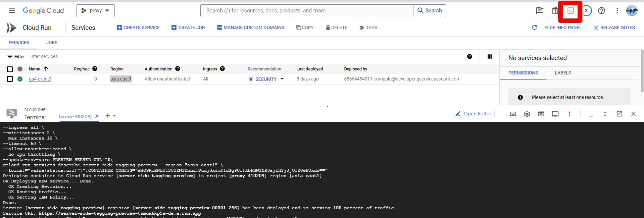The height and width of the screenshot is (218, 644).
Task: Click the filter help icon
Action: point(469,56)
